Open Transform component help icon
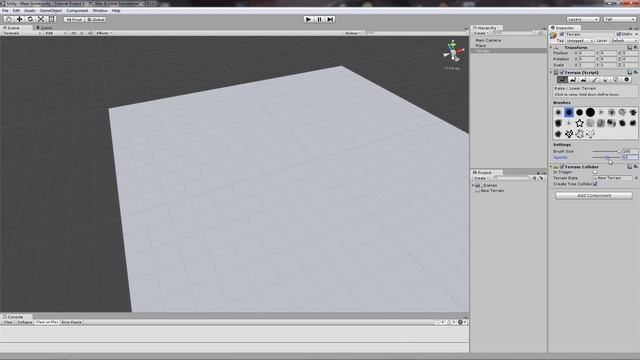640x360 pixels. point(629,48)
